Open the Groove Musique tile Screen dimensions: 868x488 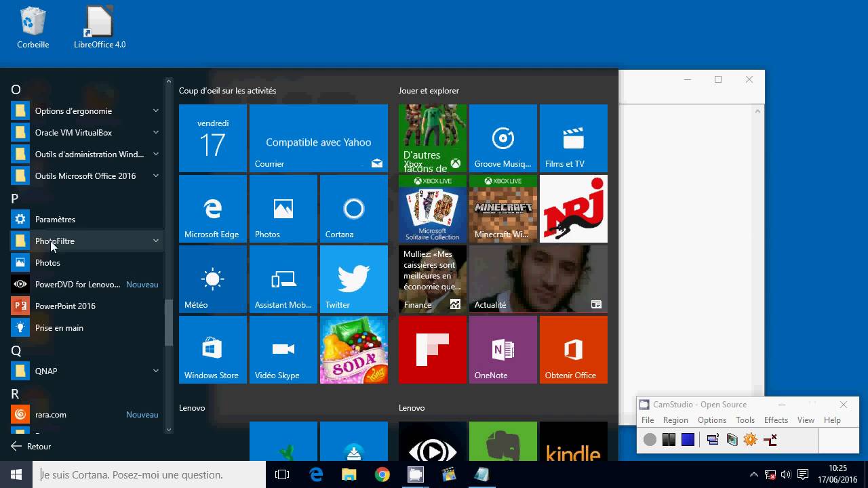point(503,138)
